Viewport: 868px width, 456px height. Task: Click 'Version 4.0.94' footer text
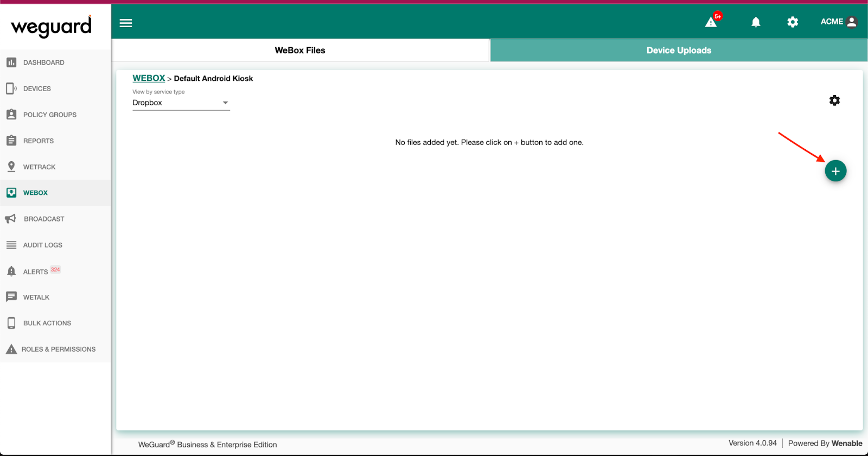(x=752, y=443)
